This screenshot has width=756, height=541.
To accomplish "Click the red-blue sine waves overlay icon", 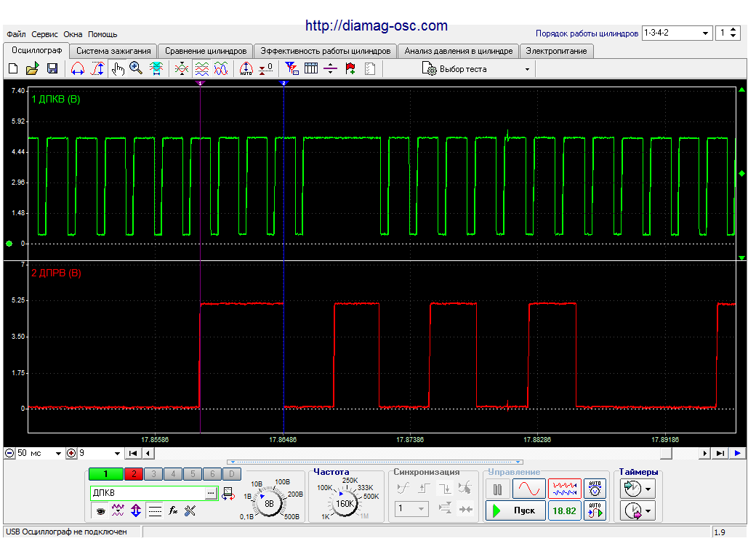I will [x=221, y=69].
